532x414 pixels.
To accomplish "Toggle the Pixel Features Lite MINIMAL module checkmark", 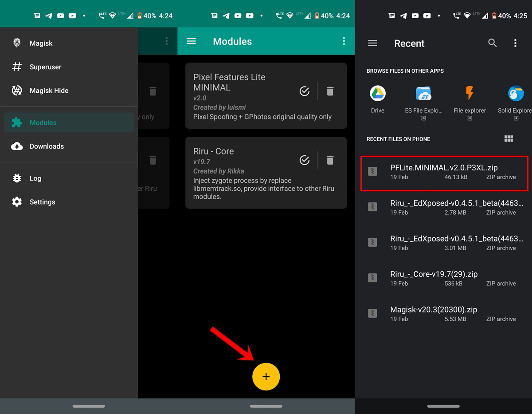I will coord(305,91).
